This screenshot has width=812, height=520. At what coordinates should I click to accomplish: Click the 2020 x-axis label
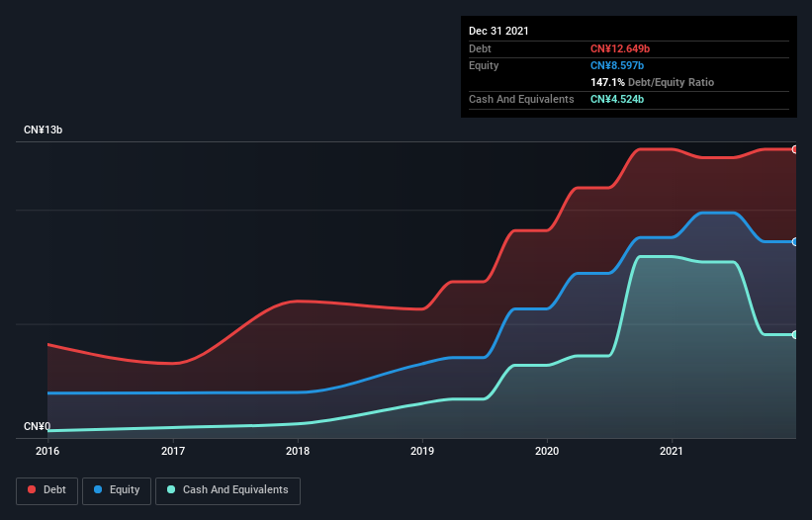(x=547, y=451)
